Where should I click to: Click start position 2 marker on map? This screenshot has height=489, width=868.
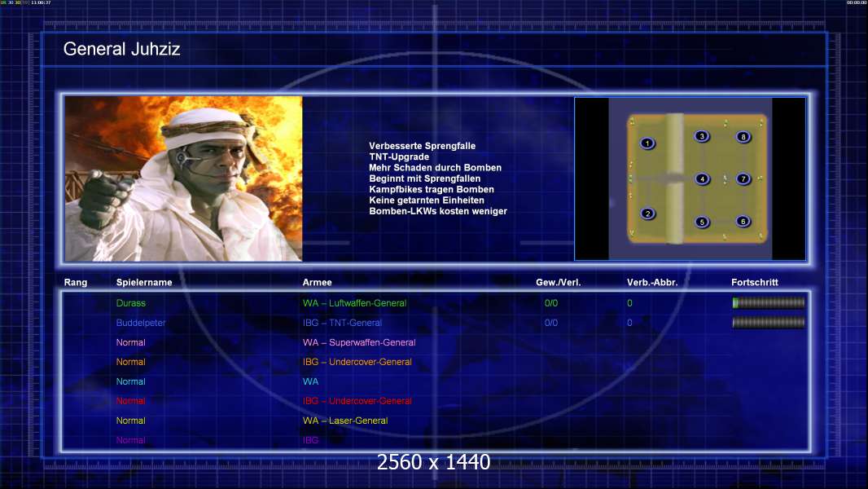point(647,214)
